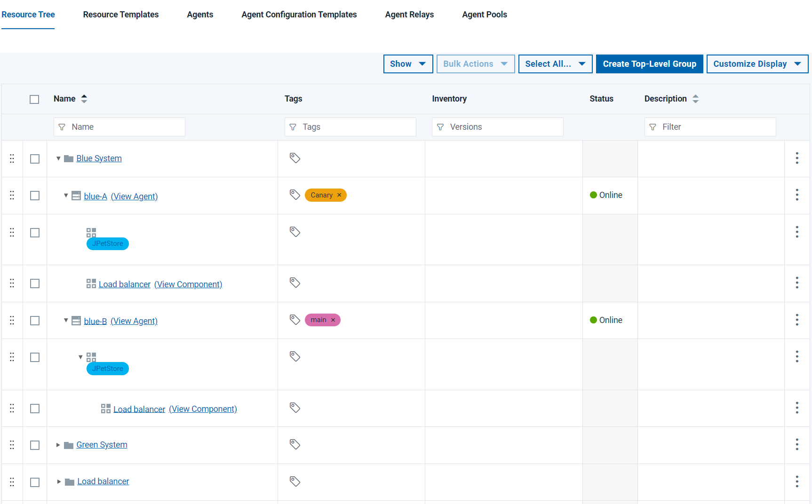The width and height of the screenshot is (812, 504).
Task: Switch to Agent Pools tab
Action: click(484, 15)
